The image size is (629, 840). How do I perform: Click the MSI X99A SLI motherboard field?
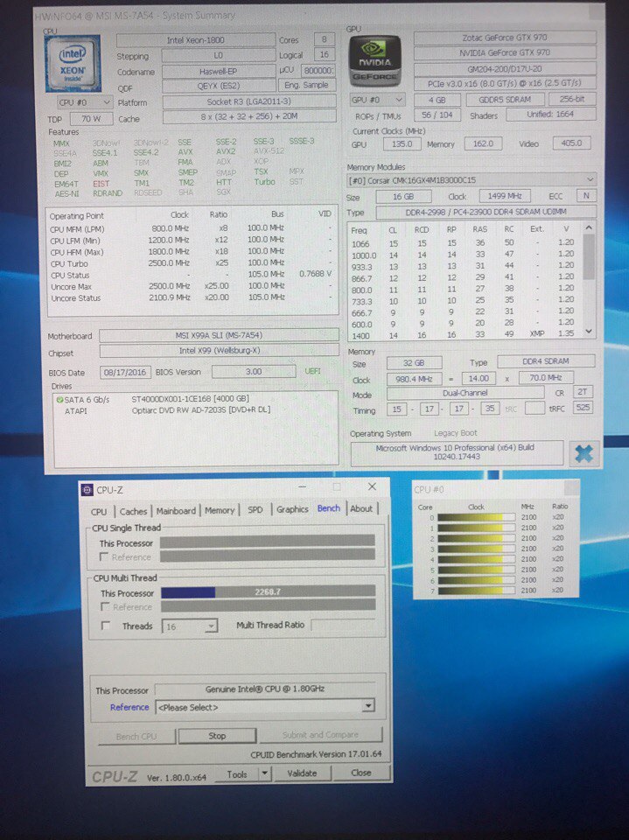[219, 335]
